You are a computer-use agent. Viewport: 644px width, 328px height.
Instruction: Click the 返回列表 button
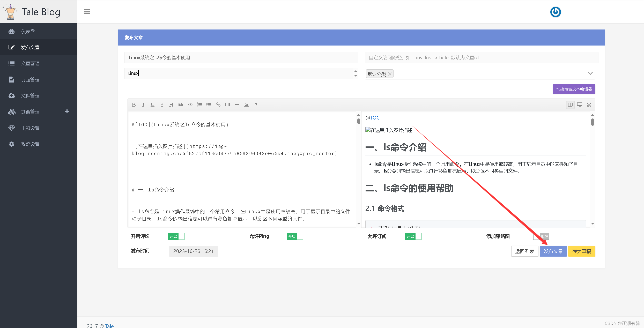pos(524,251)
